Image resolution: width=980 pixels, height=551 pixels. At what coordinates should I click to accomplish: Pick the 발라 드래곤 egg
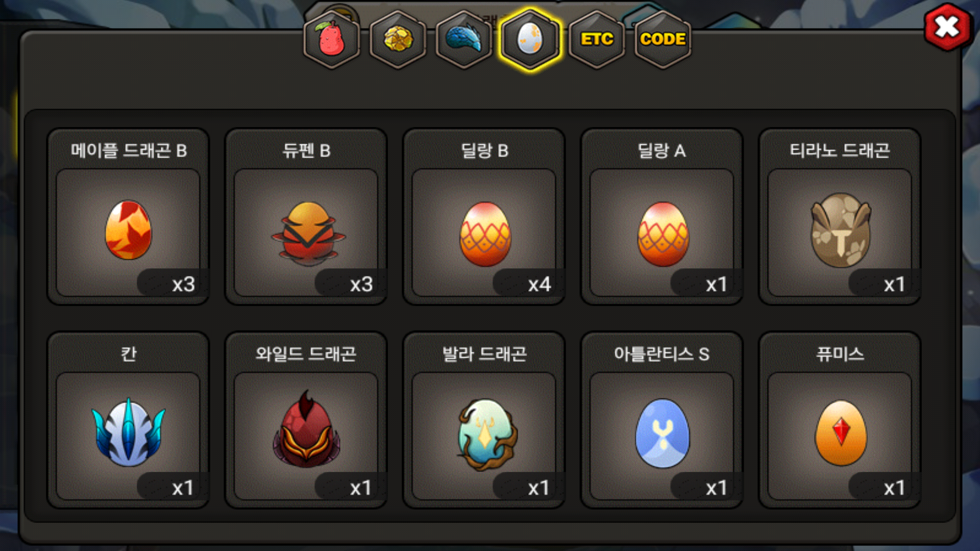click(x=484, y=420)
